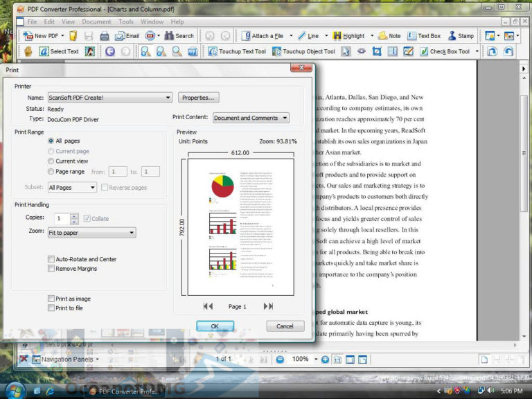Open file using the folder icon
Viewport: 532px width, 399px height.
[x=73, y=35]
